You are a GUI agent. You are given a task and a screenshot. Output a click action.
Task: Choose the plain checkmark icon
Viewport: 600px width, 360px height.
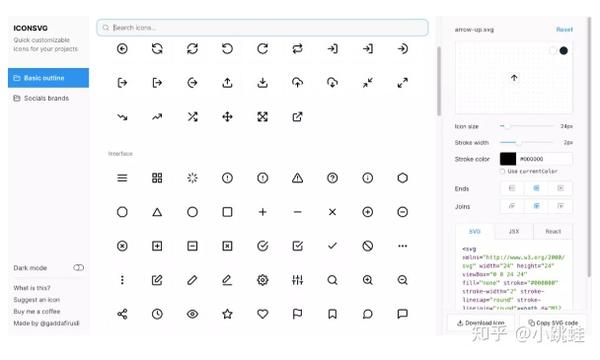click(332, 246)
